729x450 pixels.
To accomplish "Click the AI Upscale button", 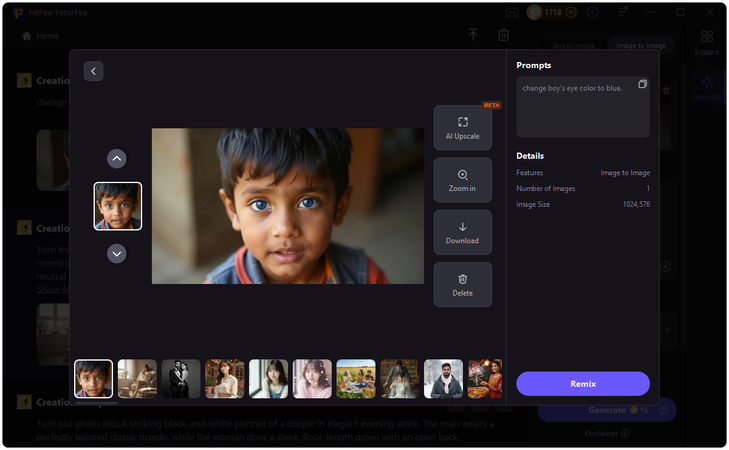I will pyautogui.click(x=462, y=128).
